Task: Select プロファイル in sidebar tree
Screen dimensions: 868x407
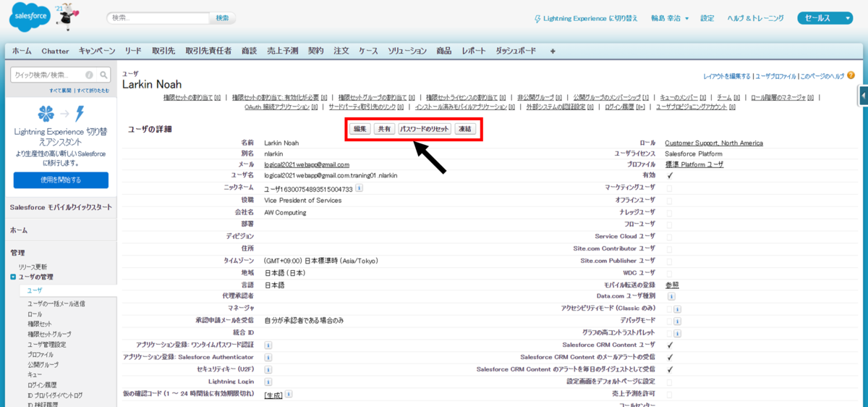Action: click(x=41, y=355)
